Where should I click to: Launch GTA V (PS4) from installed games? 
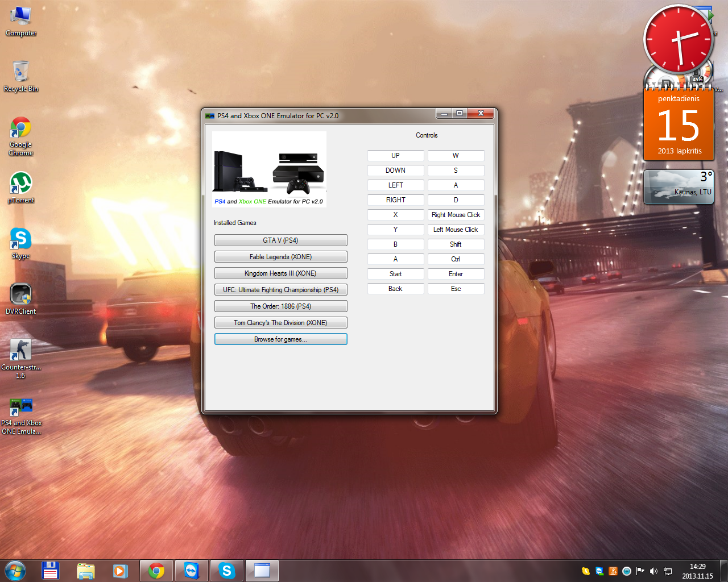tap(280, 240)
